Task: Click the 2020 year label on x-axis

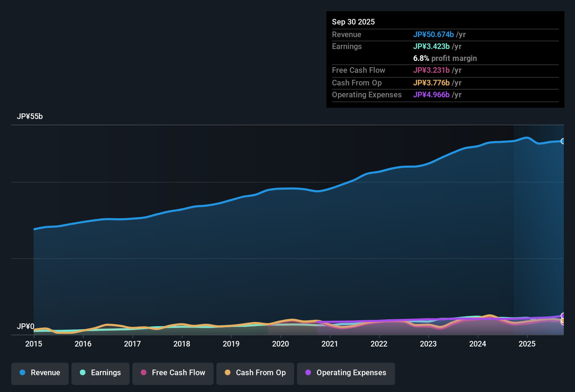Action: coord(280,344)
